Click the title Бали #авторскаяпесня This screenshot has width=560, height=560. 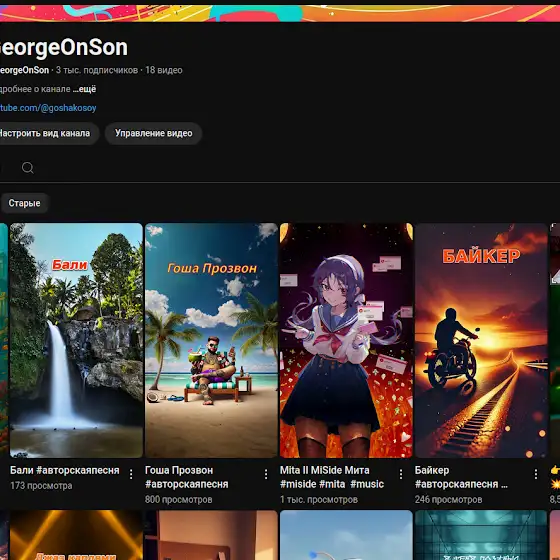tap(65, 470)
